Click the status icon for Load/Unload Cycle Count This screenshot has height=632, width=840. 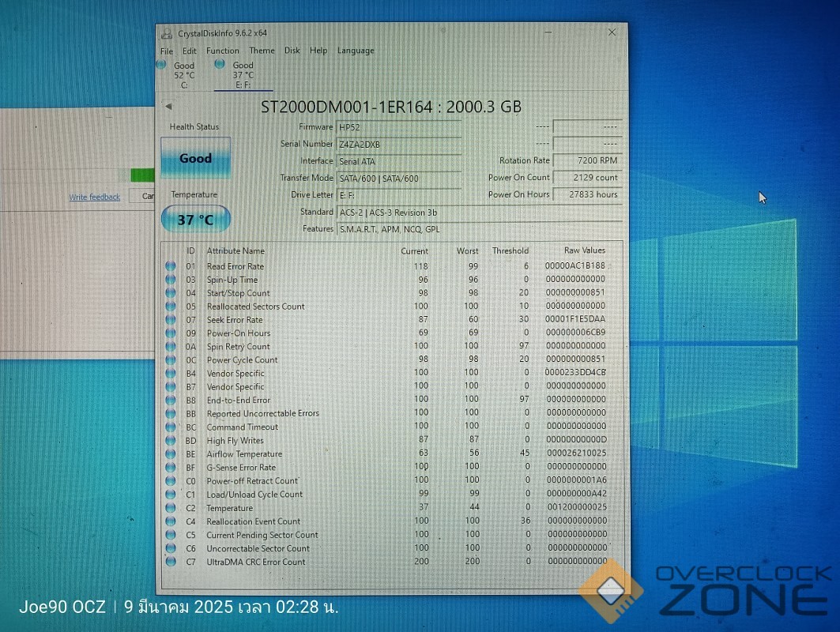pos(171,494)
